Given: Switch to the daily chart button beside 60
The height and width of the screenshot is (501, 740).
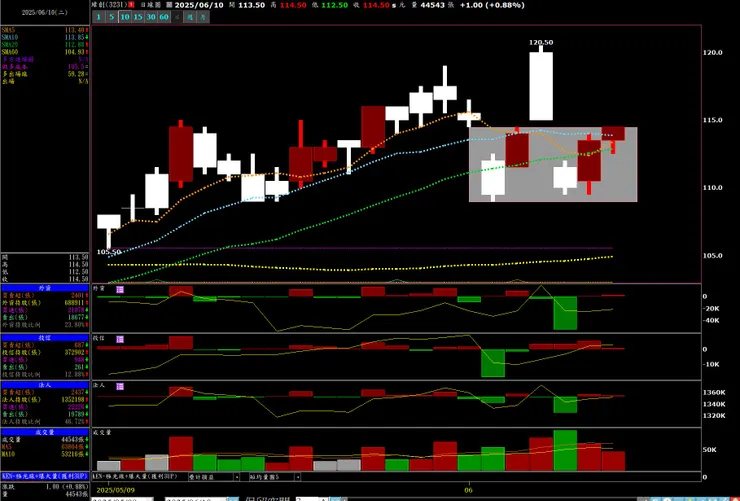Looking at the screenshot, I should click(177, 17).
